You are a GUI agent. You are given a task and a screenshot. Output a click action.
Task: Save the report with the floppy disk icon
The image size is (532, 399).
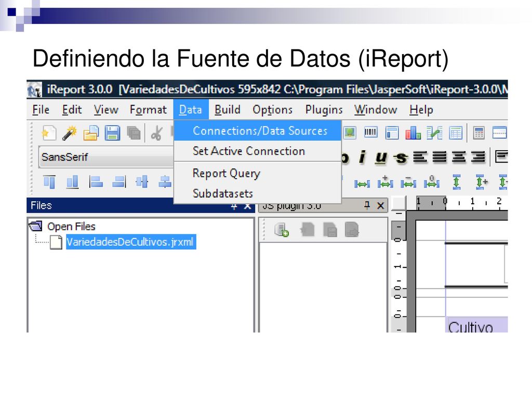[x=112, y=133]
